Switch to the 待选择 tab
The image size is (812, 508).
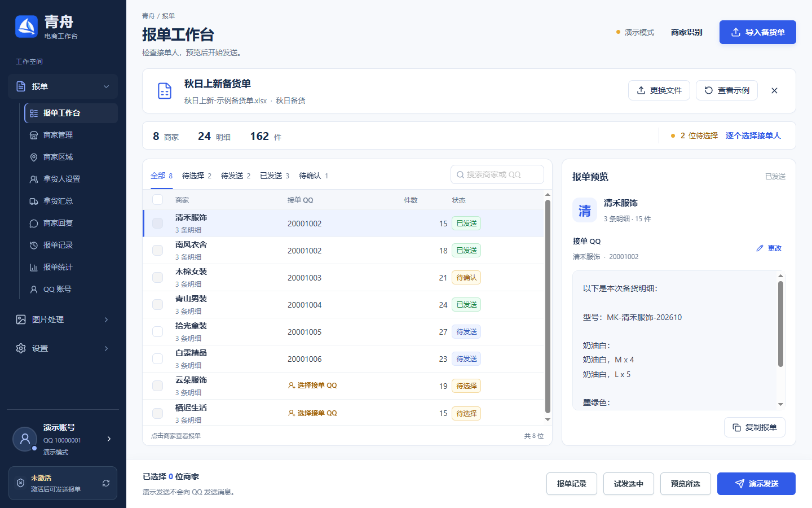click(x=197, y=176)
